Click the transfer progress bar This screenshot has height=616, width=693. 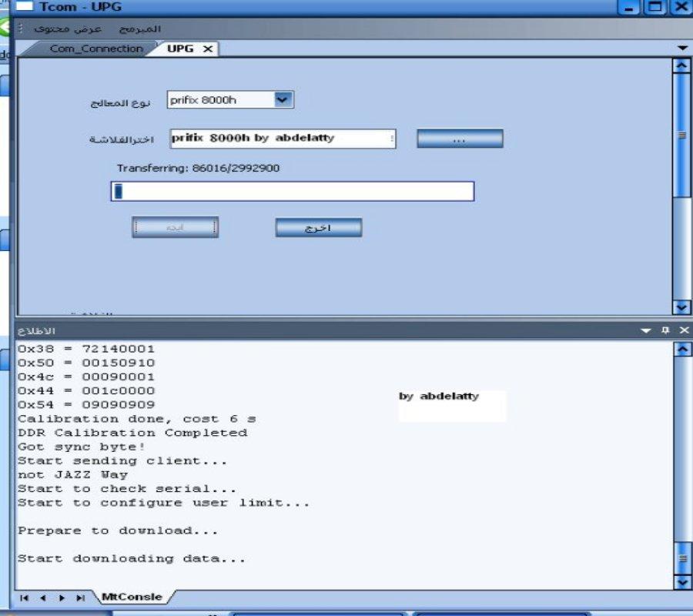pos(292,191)
